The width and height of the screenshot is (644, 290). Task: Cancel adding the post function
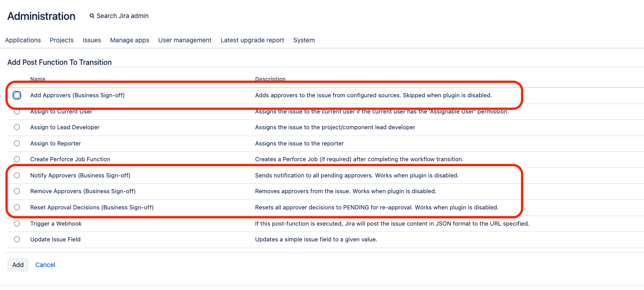(x=45, y=265)
